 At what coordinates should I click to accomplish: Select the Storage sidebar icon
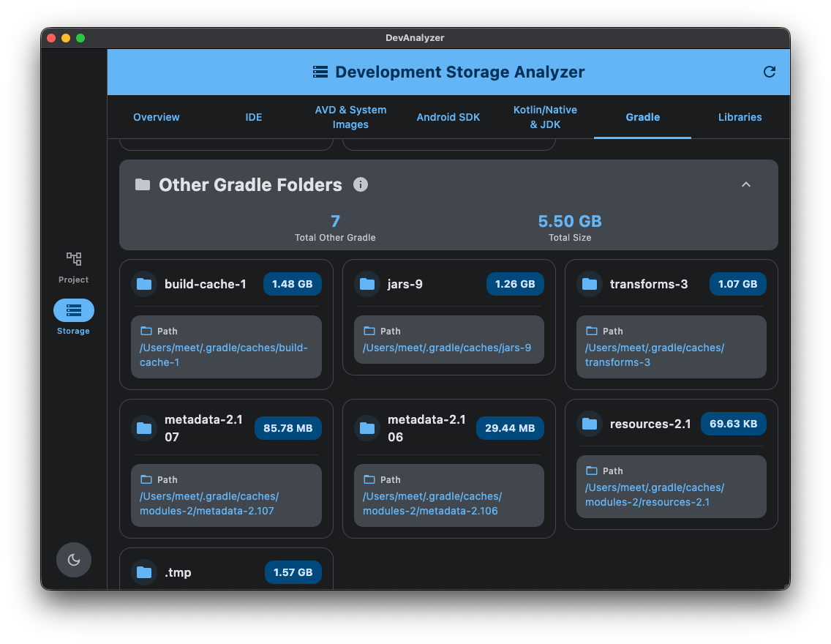tap(74, 310)
